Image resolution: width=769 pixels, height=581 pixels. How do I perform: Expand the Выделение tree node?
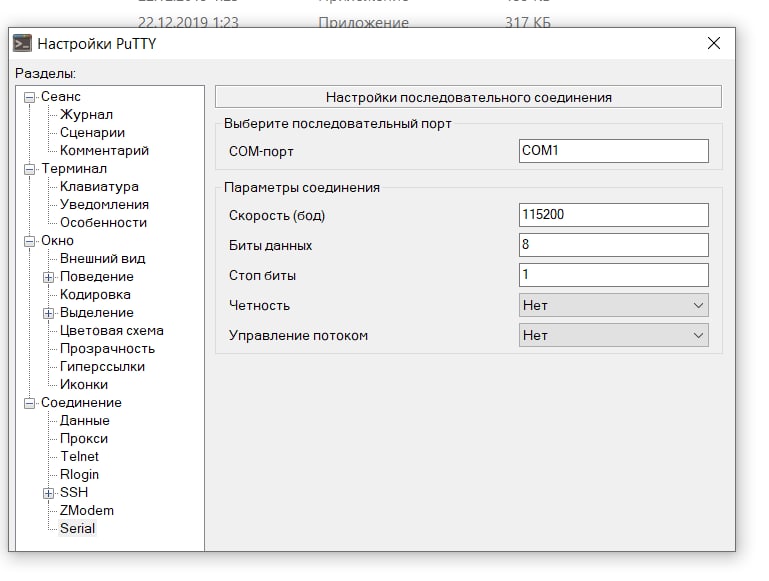(x=48, y=313)
